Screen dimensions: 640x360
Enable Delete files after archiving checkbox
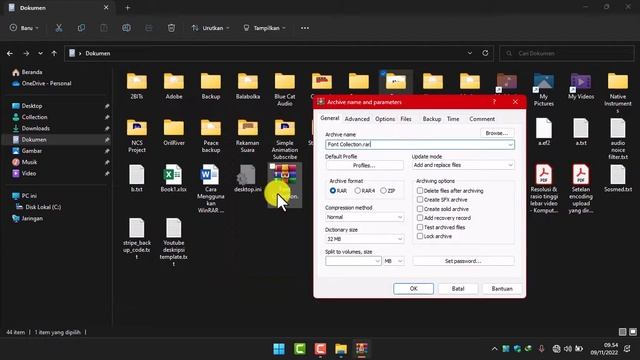[x=420, y=191]
